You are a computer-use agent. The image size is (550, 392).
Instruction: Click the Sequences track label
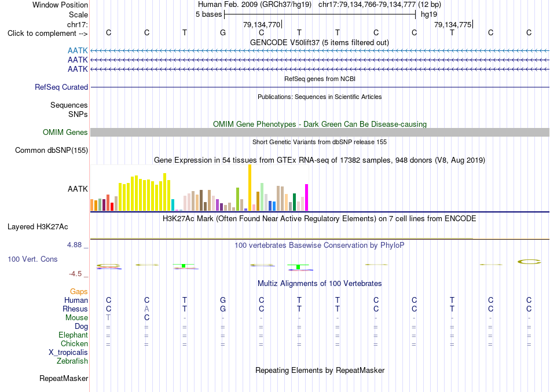coord(69,105)
